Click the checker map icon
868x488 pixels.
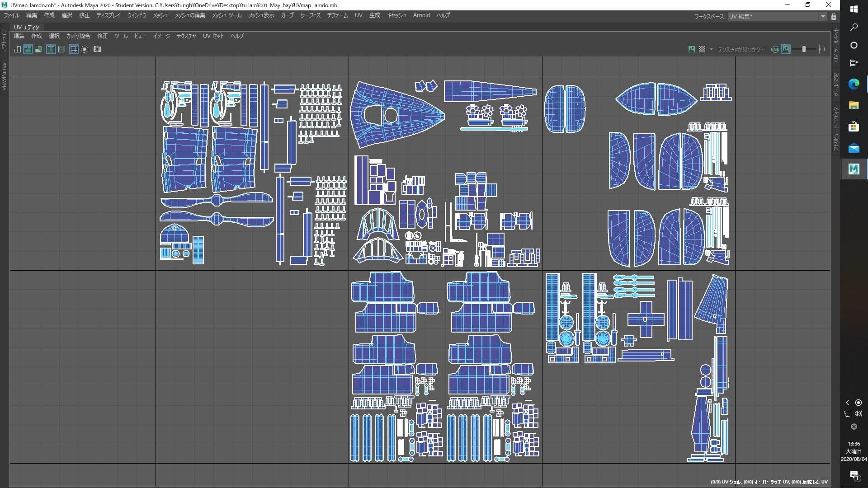click(702, 49)
